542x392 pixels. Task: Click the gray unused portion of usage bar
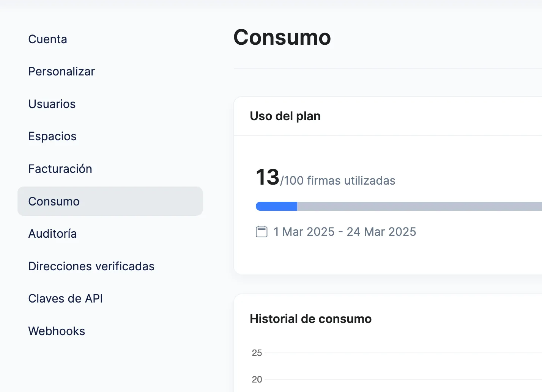coord(418,206)
